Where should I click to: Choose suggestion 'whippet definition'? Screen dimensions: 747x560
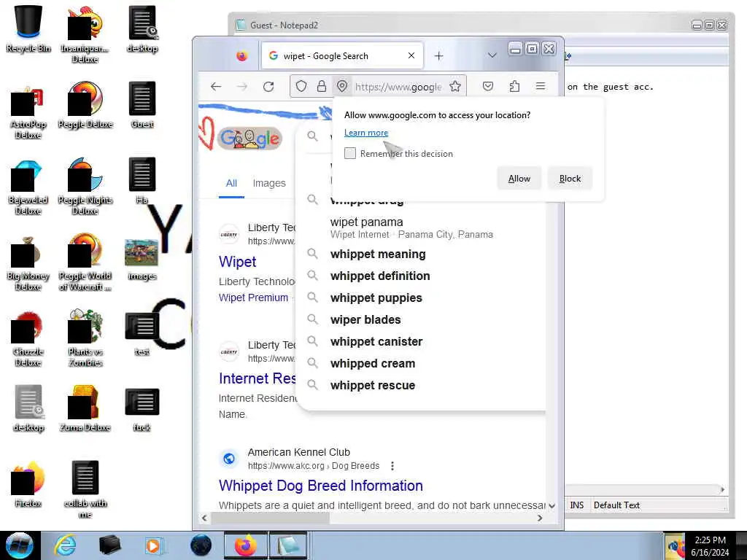click(379, 276)
